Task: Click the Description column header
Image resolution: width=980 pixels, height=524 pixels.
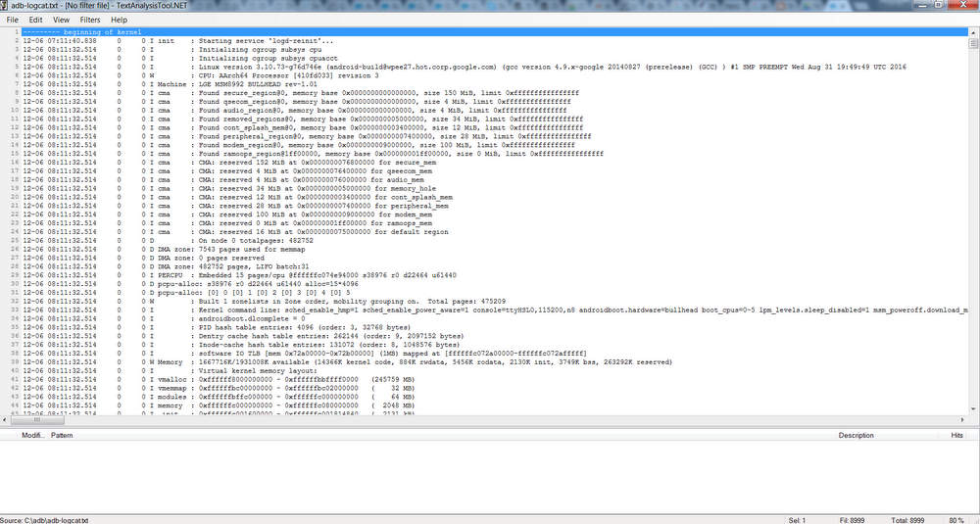Action: [857, 435]
